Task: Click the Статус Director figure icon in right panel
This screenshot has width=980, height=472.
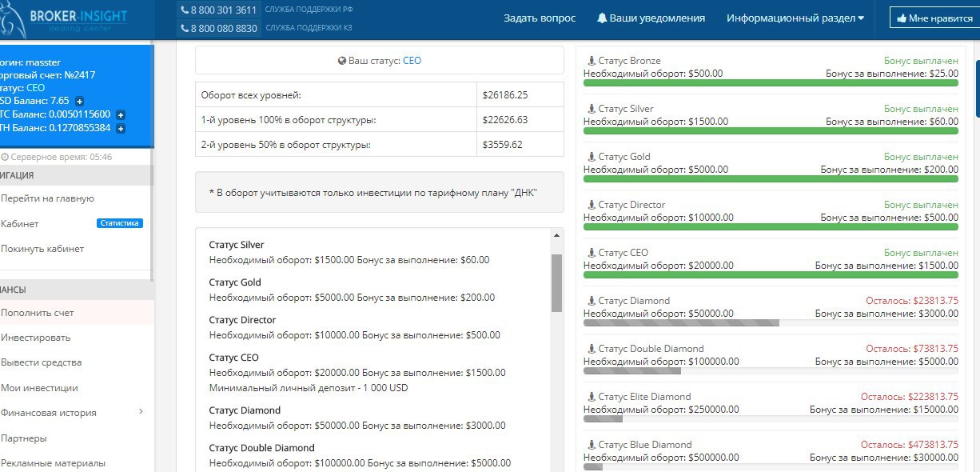Action: click(592, 205)
